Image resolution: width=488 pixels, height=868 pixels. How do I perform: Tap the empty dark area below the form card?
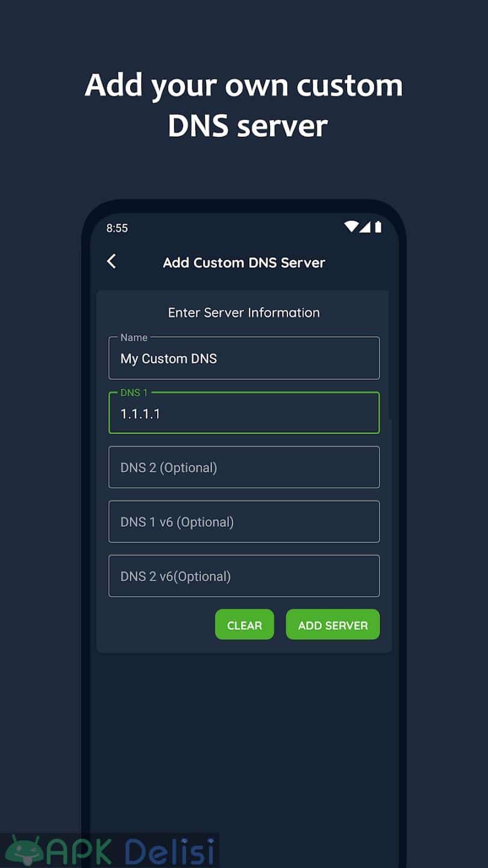pos(244,741)
